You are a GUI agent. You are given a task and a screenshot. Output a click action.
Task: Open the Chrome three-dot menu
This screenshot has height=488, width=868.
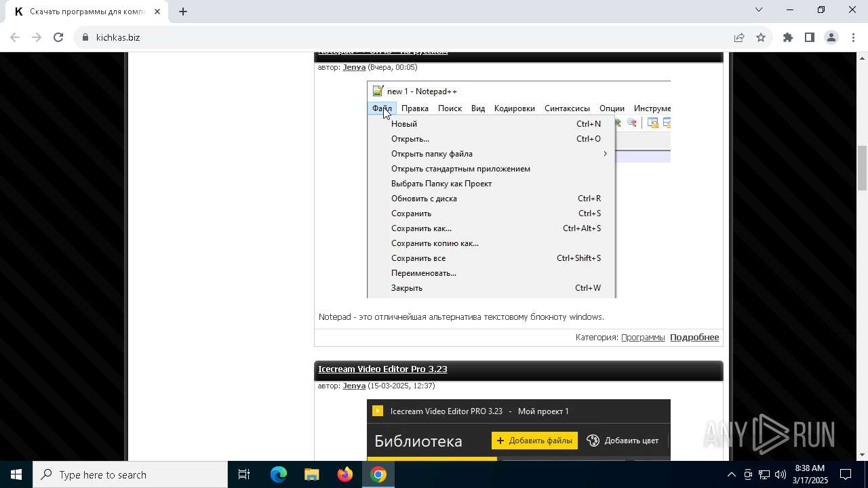[x=853, y=37]
